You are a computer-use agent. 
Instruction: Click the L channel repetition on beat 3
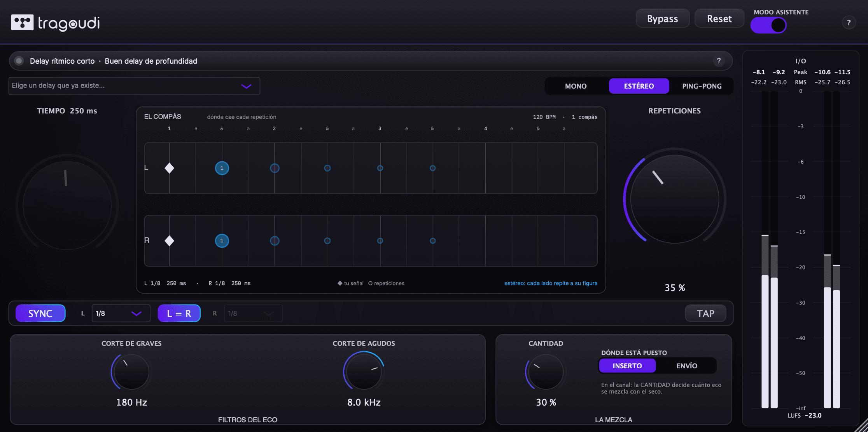click(380, 168)
